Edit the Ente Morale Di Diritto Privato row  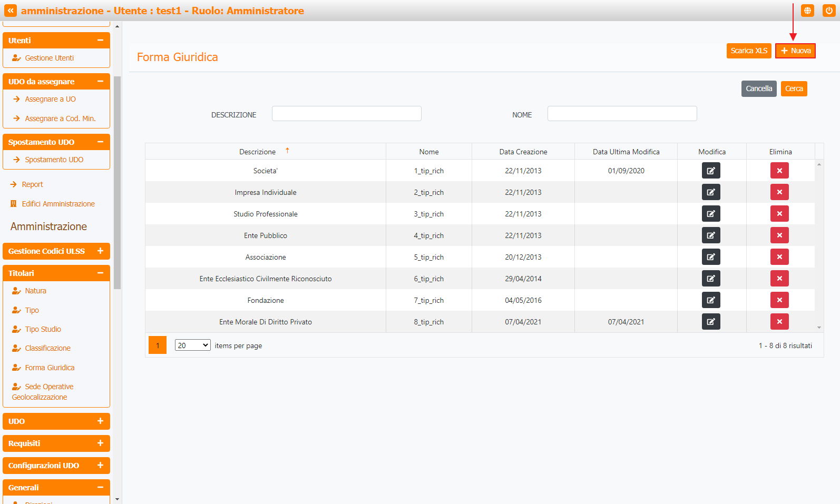pyautogui.click(x=710, y=322)
